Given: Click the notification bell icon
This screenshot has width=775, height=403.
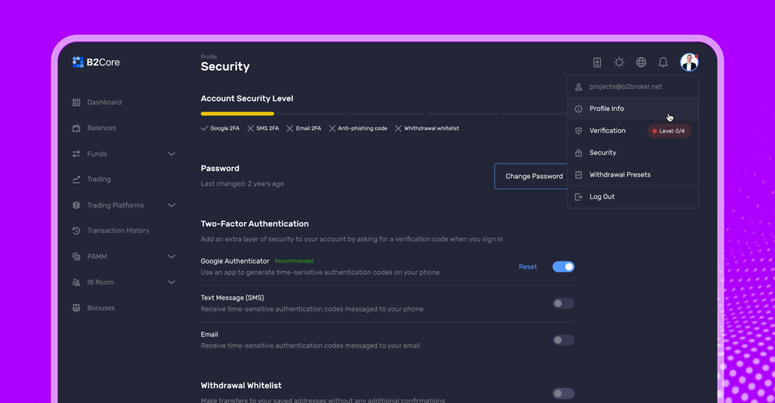Looking at the screenshot, I should [x=663, y=62].
